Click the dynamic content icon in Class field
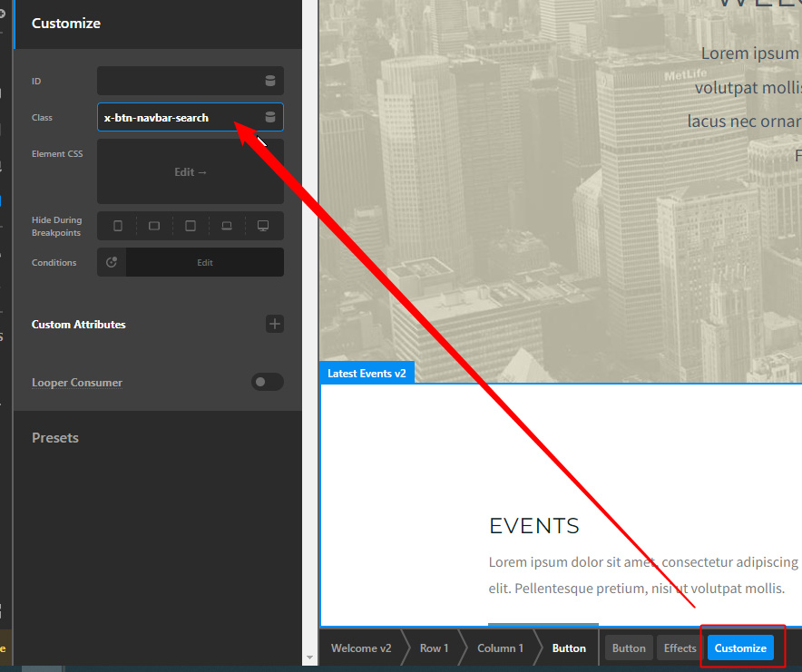Image resolution: width=802 pixels, height=672 pixels. [269, 117]
